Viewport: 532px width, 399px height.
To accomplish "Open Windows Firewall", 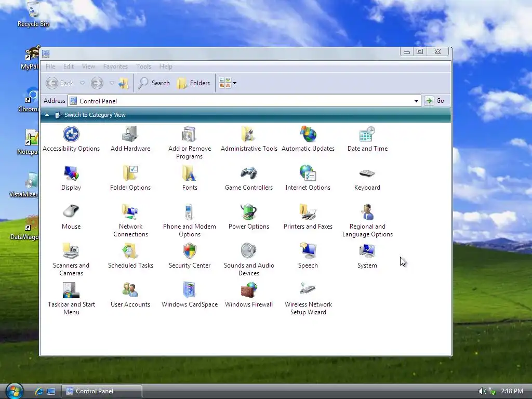I will (x=249, y=295).
